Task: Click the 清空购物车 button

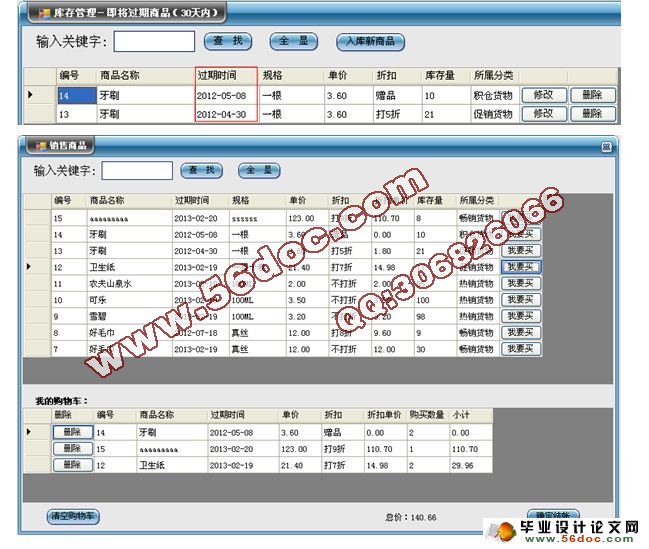Action: [73, 516]
